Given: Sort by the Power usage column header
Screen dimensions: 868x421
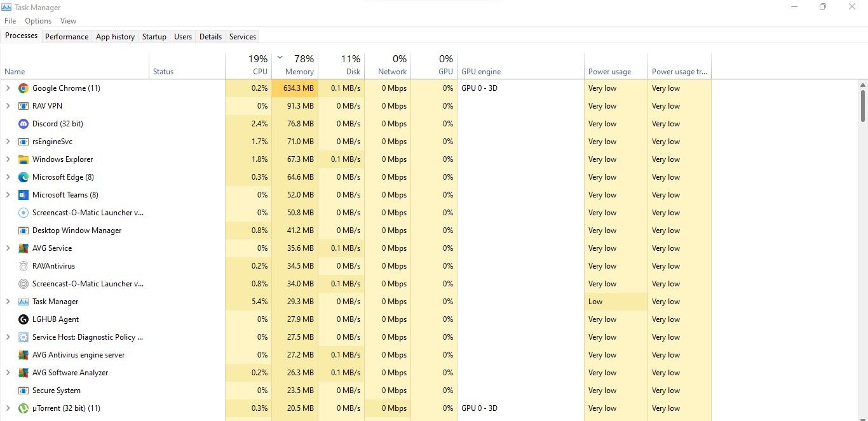Looking at the screenshot, I should coord(616,65).
